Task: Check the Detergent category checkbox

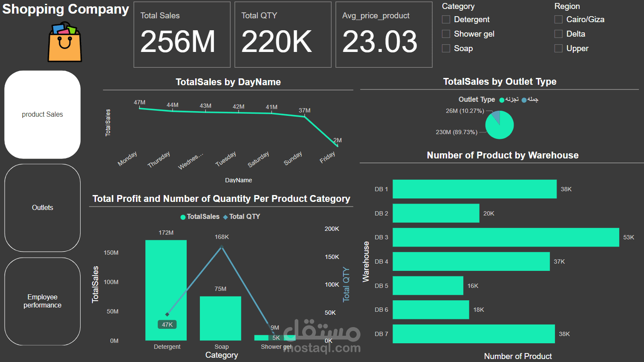Action: [x=446, y=20]
